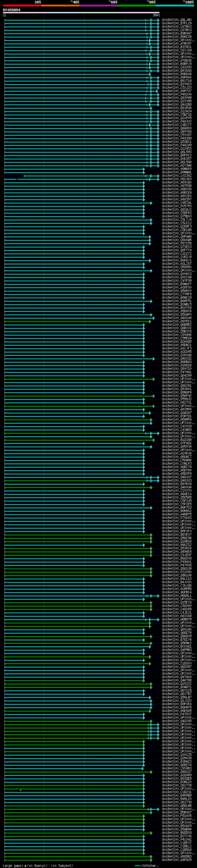This screenshot has height=868, width=197.
Task: Select entry UniRef100_P05753
Action: pos(177,206)
